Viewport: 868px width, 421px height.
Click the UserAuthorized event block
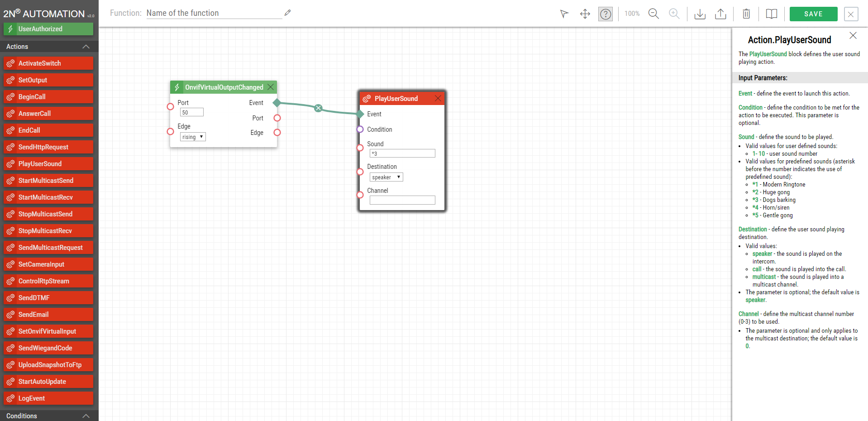tap(48, 29)
